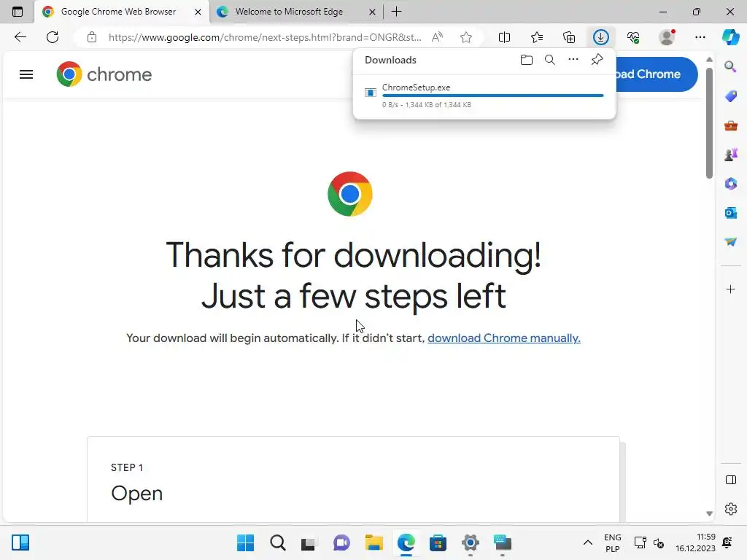Open File Explorer from the taskbar
The width and height of the screenshot is (747, 560).
pos(374,542)
